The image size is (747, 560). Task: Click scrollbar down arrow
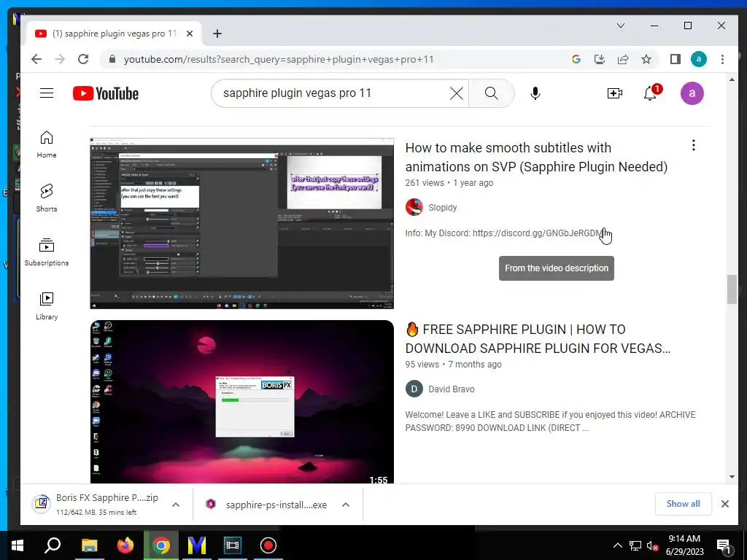click(732, 477)
